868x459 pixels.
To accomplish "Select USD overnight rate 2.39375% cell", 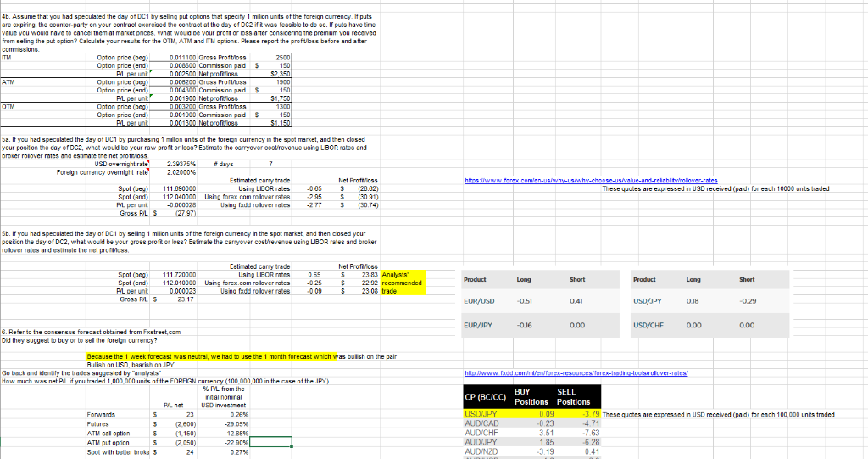I will click(x=173, y=164).
